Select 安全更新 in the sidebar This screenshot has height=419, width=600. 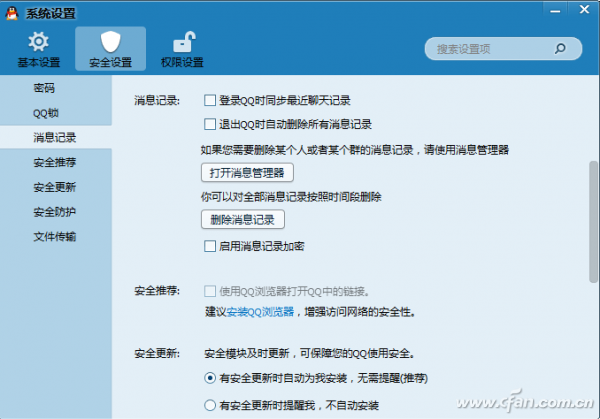[56, 187]
